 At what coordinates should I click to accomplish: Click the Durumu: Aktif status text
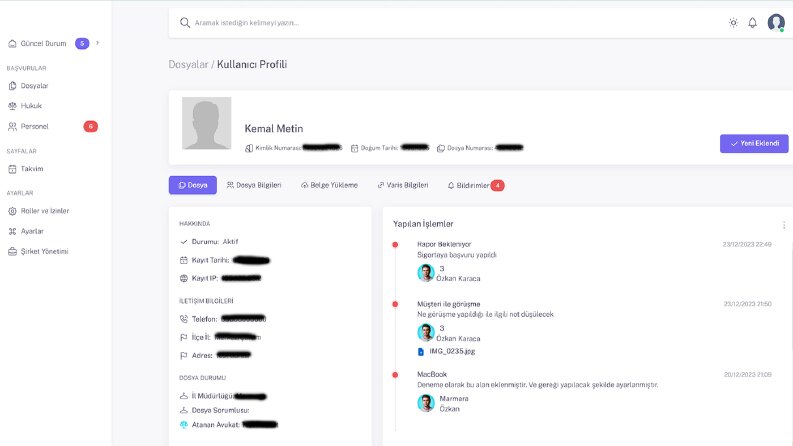pyautogui.click(x=215, y=242)
